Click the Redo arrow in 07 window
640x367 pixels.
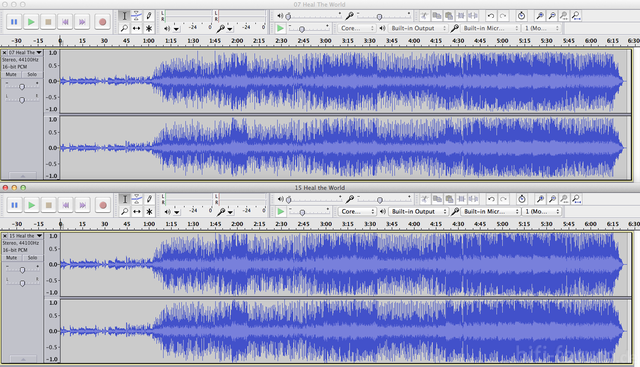click(x=503, y=16)
